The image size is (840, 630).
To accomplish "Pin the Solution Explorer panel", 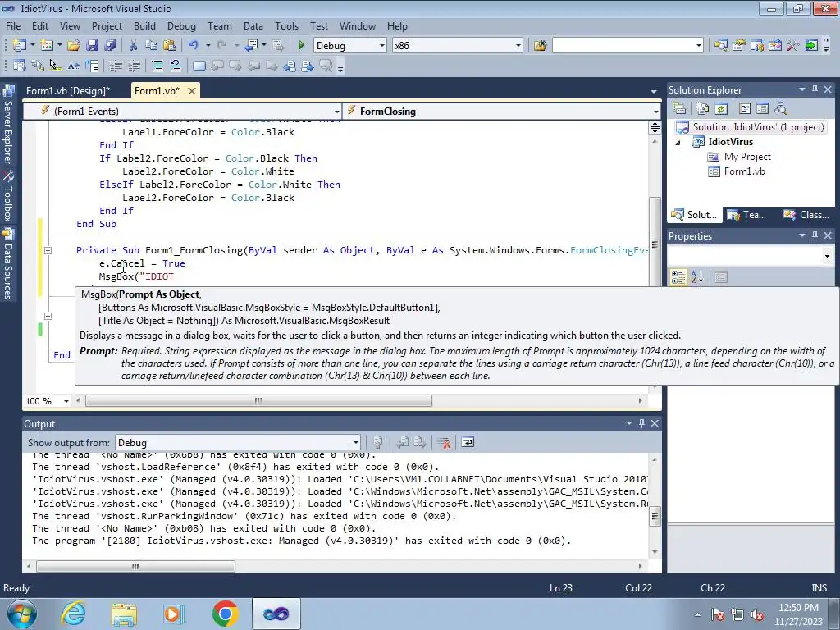I will coord(815,89).
